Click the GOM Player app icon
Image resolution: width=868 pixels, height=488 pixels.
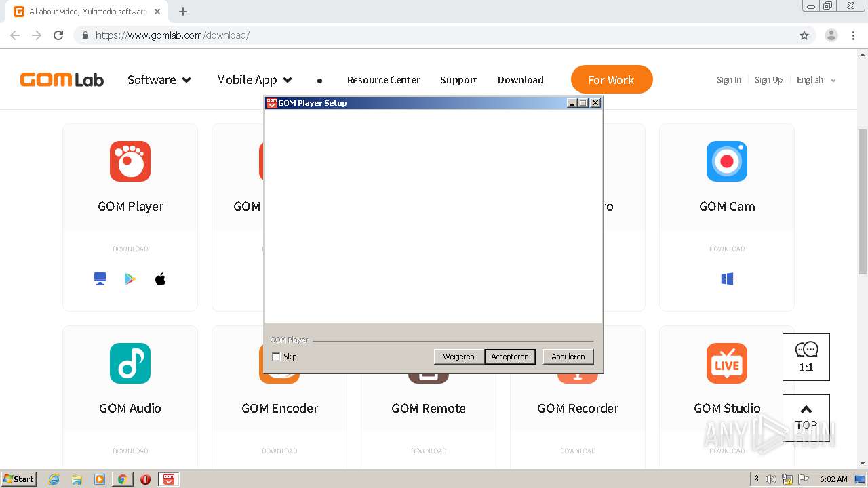[x=130, y=161]
